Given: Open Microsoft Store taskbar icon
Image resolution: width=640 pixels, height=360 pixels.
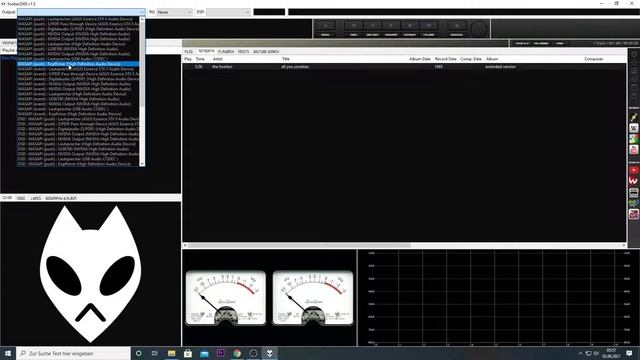Looking at the screenshot, I should 188,353.
